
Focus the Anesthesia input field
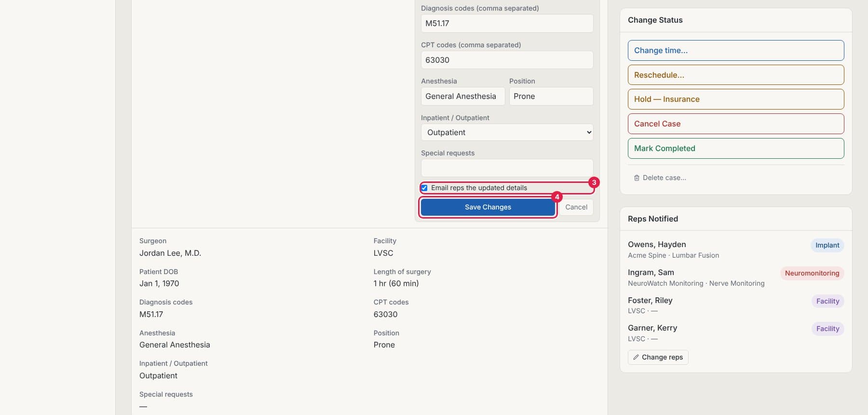point(462,96)
